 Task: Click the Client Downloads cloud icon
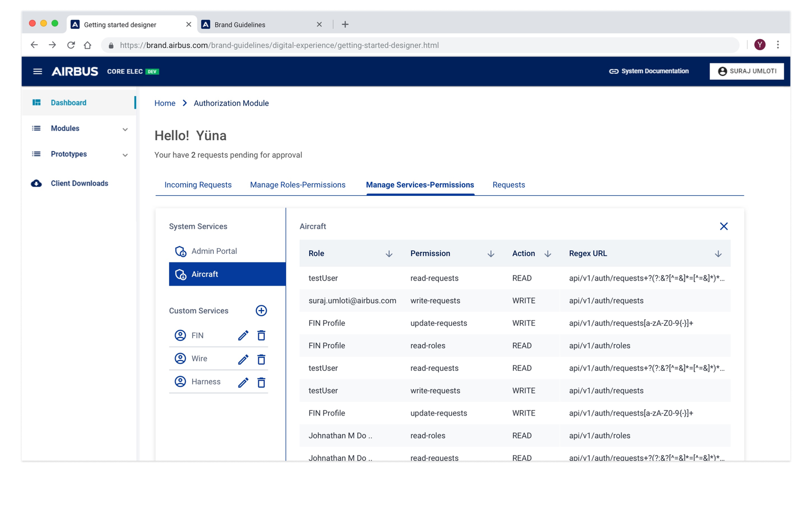pyautogui.click(x=37, y=183)
